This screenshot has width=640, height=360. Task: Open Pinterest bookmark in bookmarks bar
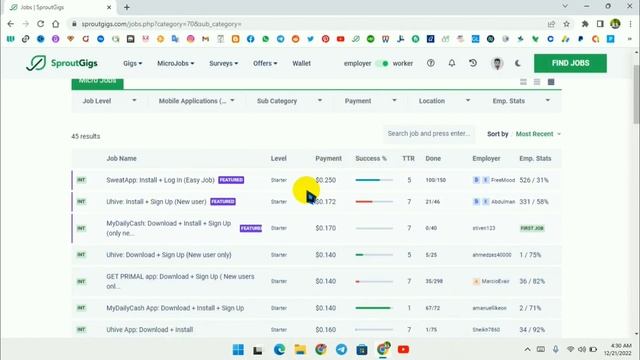(x=325, y=39)
